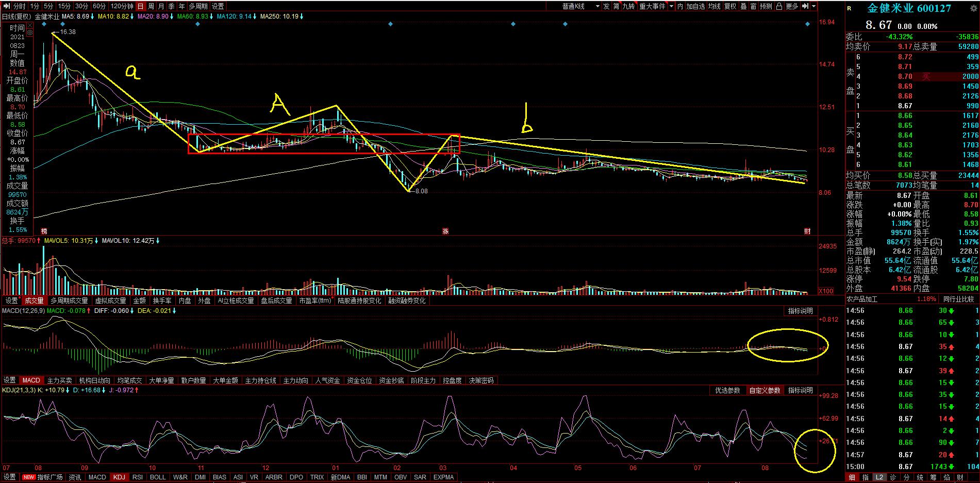Click 同行业比较 link
Screen dimensions: 980x483
pyautogui.click(x=959, y=299)
